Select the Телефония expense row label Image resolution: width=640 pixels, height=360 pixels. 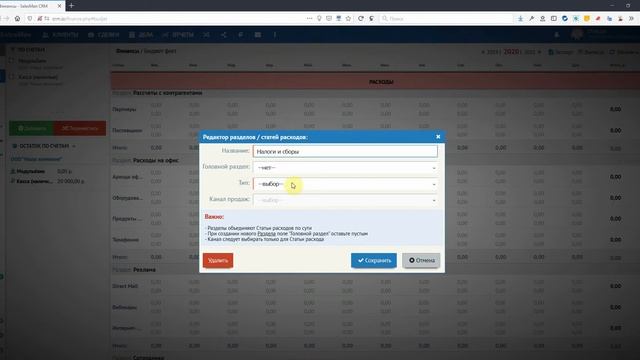pyautogui.click(x=126, y=240)
